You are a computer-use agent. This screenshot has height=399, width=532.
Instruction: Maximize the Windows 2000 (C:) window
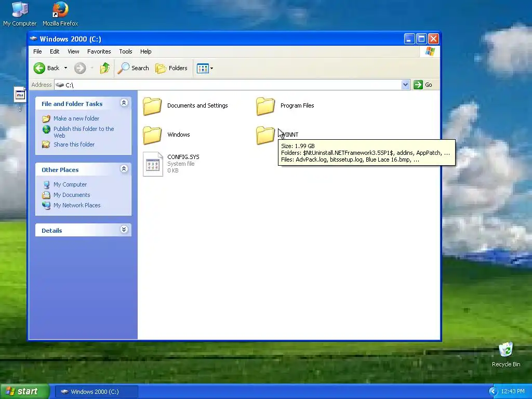click(x=421, y=39)
